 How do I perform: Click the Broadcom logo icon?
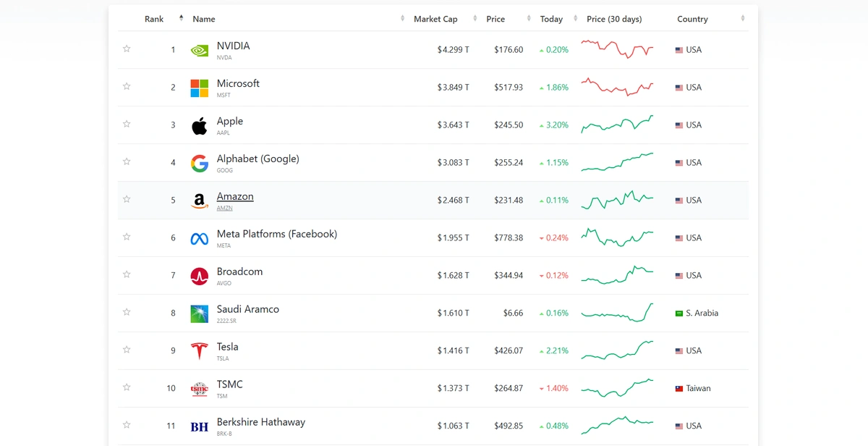coord(199,277)
